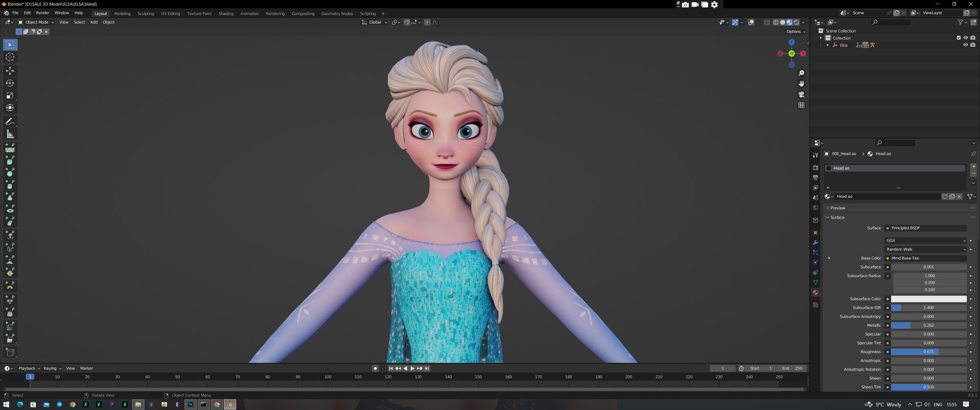The height and width of the screenshot is (410, 980).
Task: Open the Options popover in viewport
Action: 796,32
